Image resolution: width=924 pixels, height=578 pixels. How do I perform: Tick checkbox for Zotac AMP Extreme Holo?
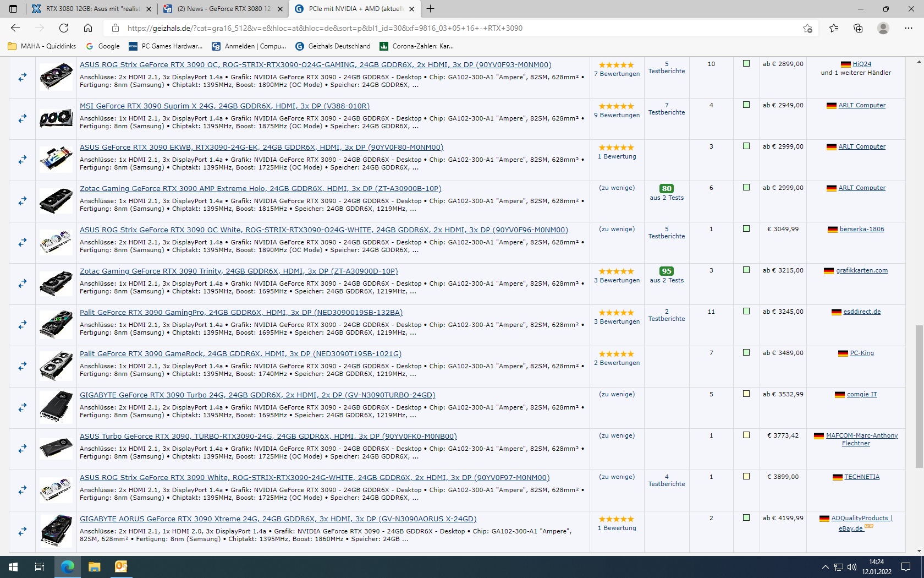click(746, 188)
